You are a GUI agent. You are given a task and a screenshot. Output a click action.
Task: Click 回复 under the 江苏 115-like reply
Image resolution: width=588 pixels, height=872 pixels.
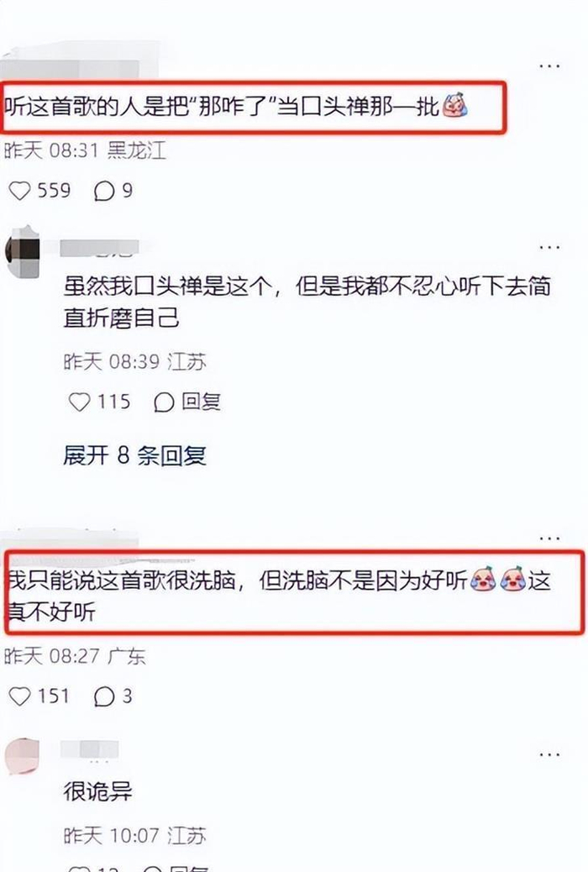(202, 402)
